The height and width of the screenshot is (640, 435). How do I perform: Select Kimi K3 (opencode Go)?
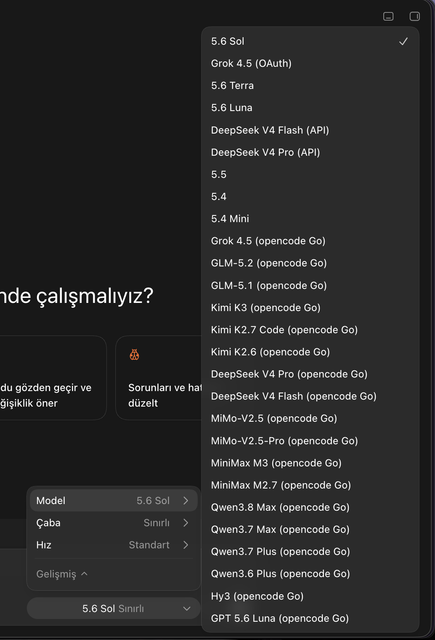[310, 307]
